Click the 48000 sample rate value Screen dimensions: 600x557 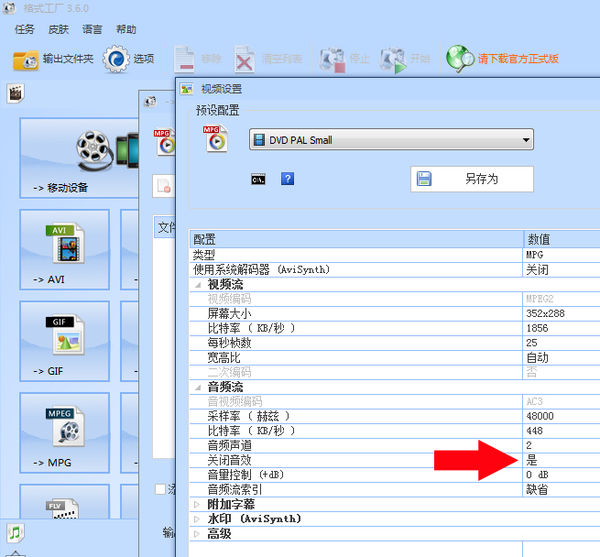(x=540, y=416)
